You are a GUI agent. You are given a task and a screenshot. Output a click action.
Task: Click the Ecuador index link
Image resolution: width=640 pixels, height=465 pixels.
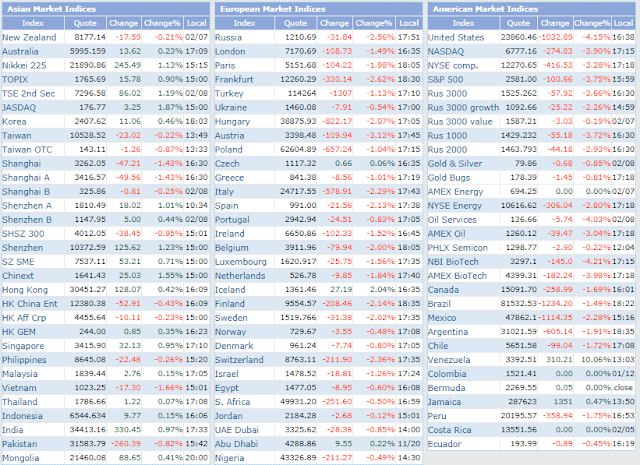coord(444,444)
